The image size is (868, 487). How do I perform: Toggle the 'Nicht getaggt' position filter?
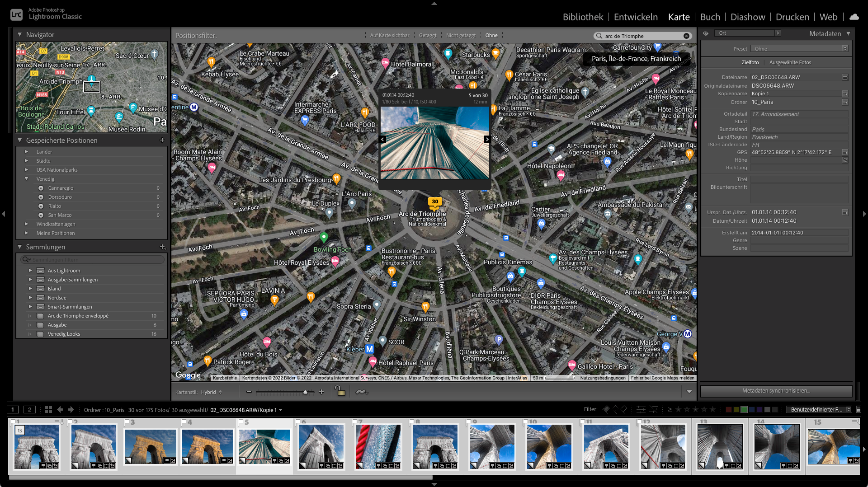[x=461, y=36]
